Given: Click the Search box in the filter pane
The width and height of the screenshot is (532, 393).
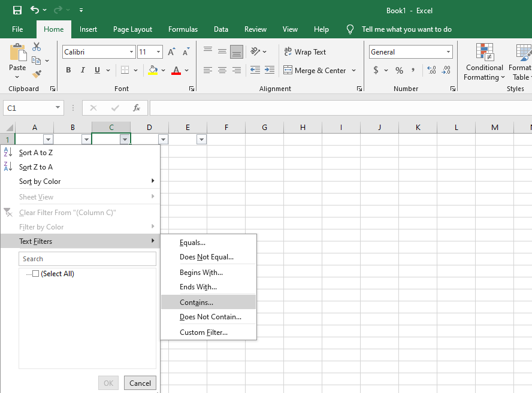Looking at the screenshot, I should [87, 258].
